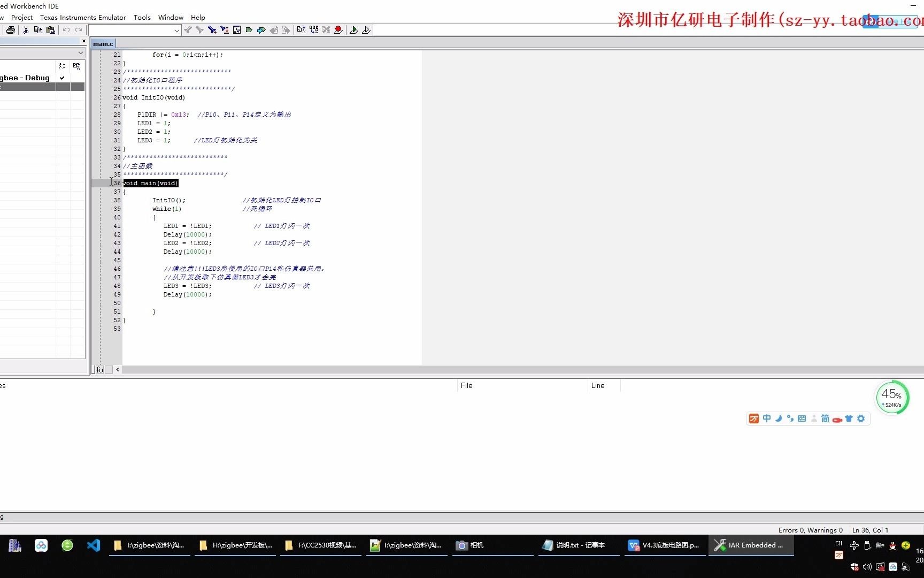Click the Undo arrow icon
This screenshot has width=924, height=578.
click(66, 30)
